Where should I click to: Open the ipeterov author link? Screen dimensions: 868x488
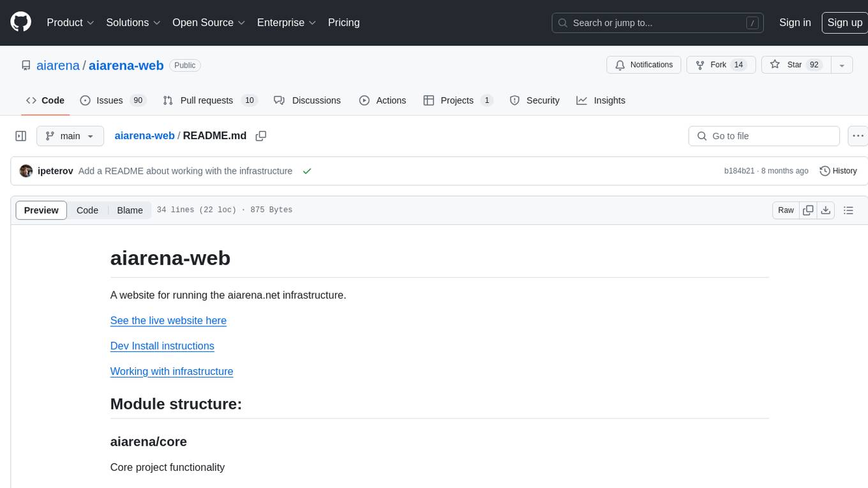point(56,171)
